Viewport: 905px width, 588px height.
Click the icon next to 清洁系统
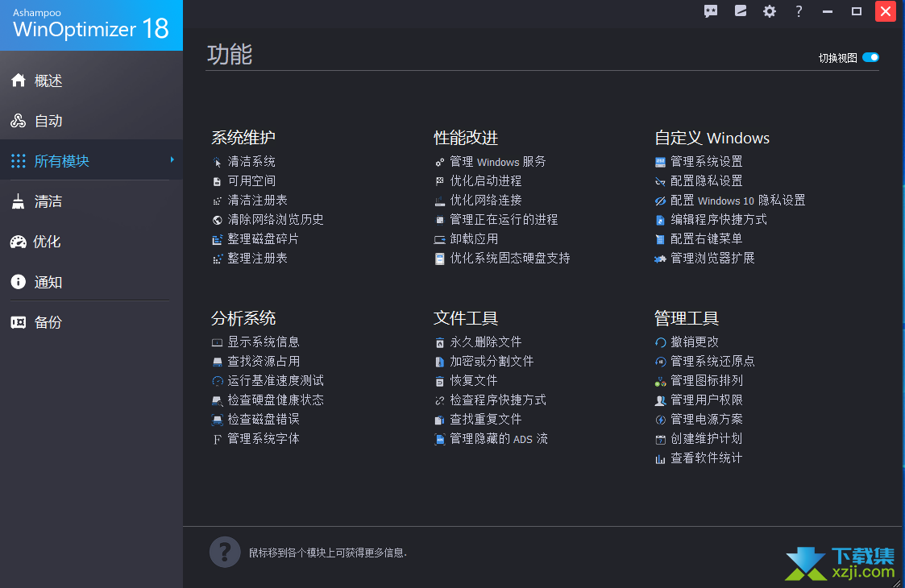click(217, 162)
